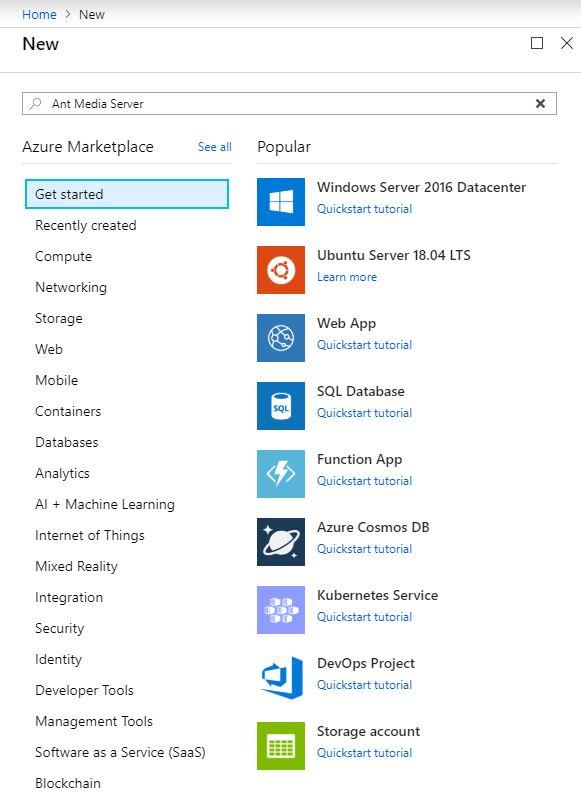Click in the Ant Media Server search field
Image resolution: width=581 pixels, height=797 pixels.
pos(289,104)
